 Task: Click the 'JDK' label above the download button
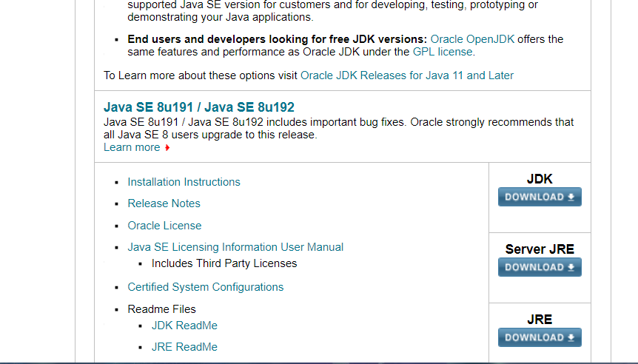click(540, 179)
